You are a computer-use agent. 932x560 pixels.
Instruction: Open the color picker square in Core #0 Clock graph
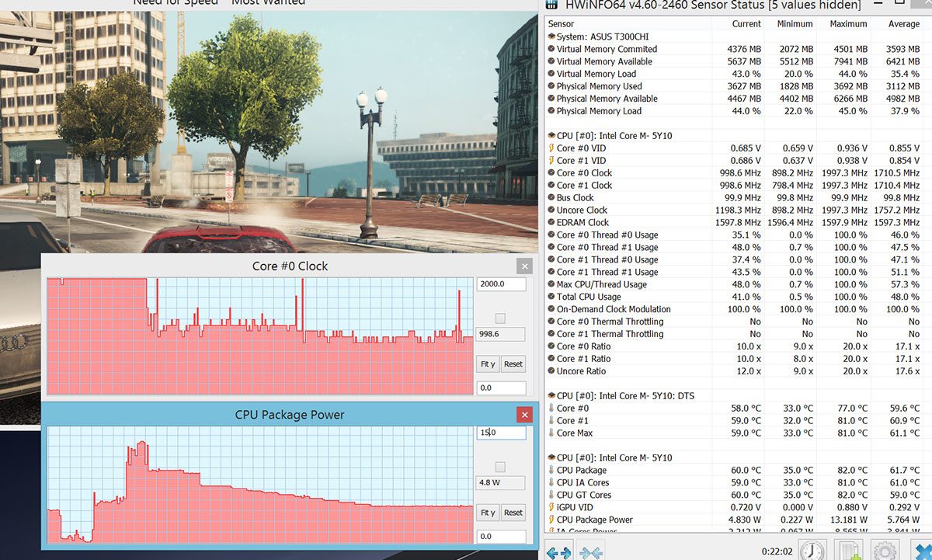(500, 318)
